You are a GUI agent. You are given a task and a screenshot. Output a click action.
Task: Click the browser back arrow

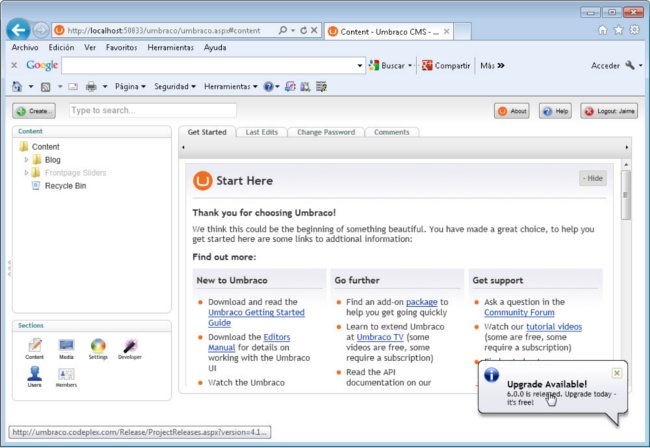click(x=18, y=30)
